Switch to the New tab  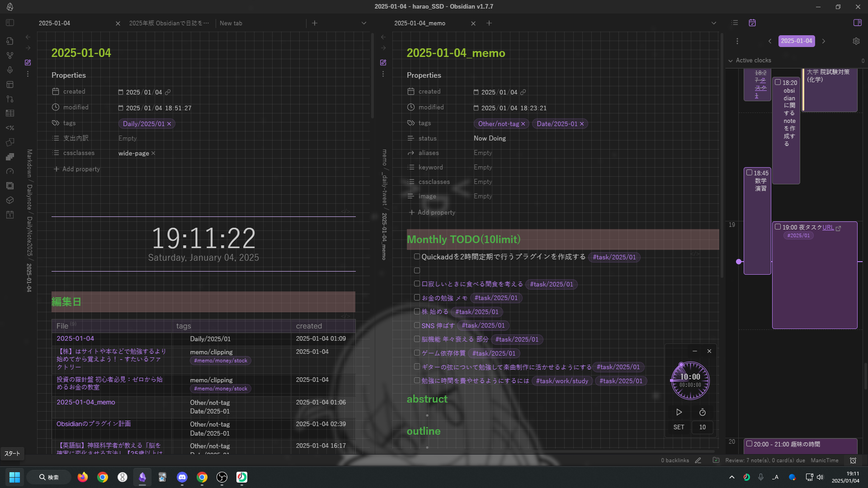click(231, 23)
